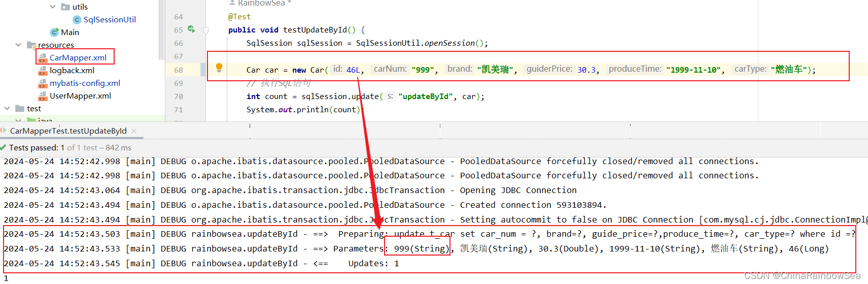Open logback.xml file
Image resolution: width=868 pixels, height=284 pixels.
(72, 70)
